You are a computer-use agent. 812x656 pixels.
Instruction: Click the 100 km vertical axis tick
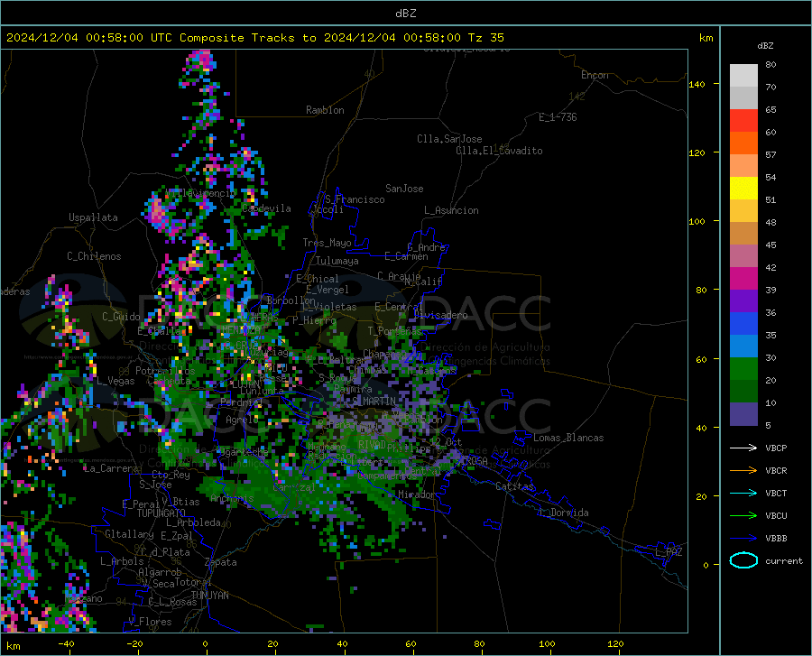(x=697, y=222)
